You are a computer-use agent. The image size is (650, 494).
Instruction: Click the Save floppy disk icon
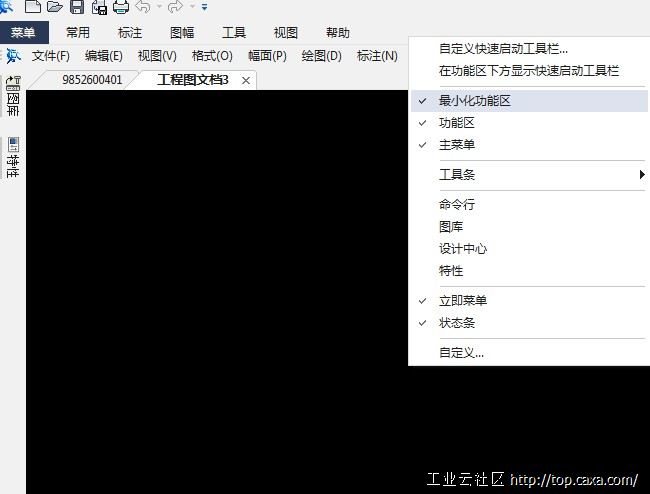tap(77, 6)
